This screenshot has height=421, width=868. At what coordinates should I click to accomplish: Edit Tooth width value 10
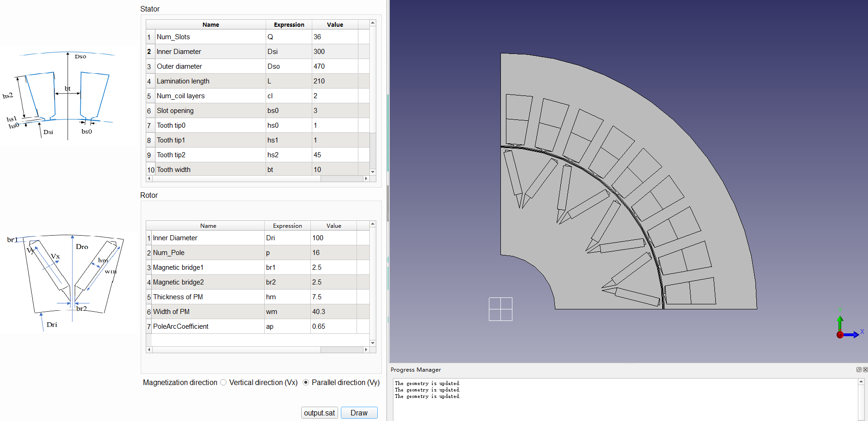(x=335, y=169)
